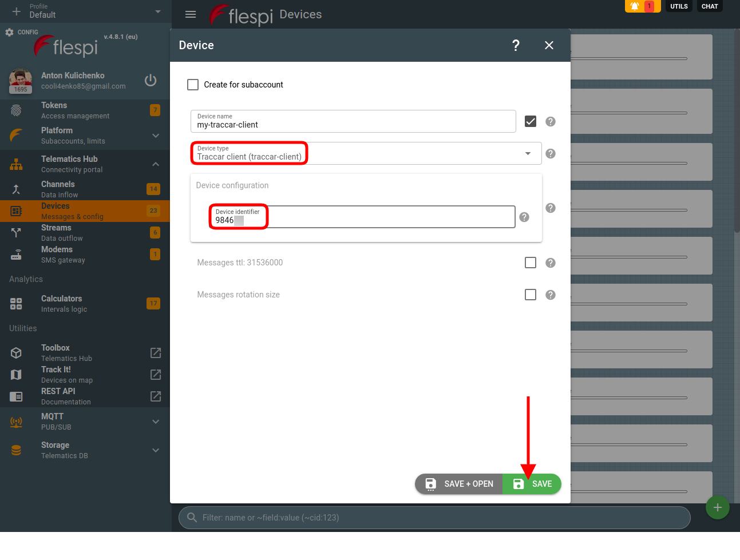Screen dimensions: 740x560
Task: Click the Storage database icon
Action: 16,450
